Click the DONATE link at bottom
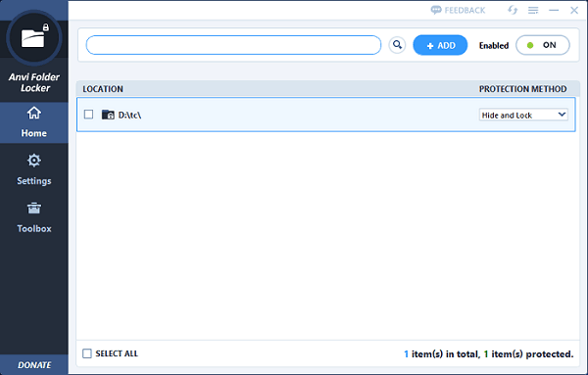The height and width of the screenshot is (375, 588). [34, 365]
